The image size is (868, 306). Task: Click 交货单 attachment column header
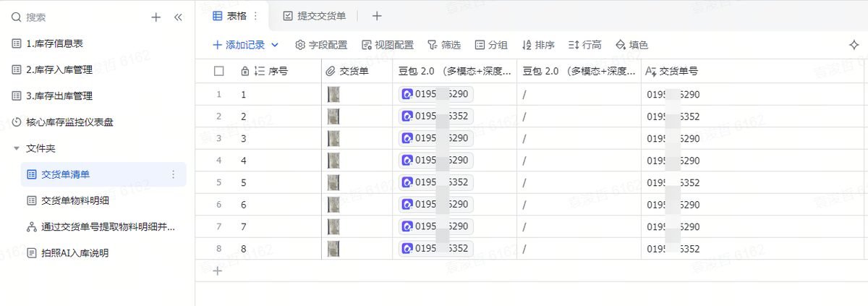(357, 71)
